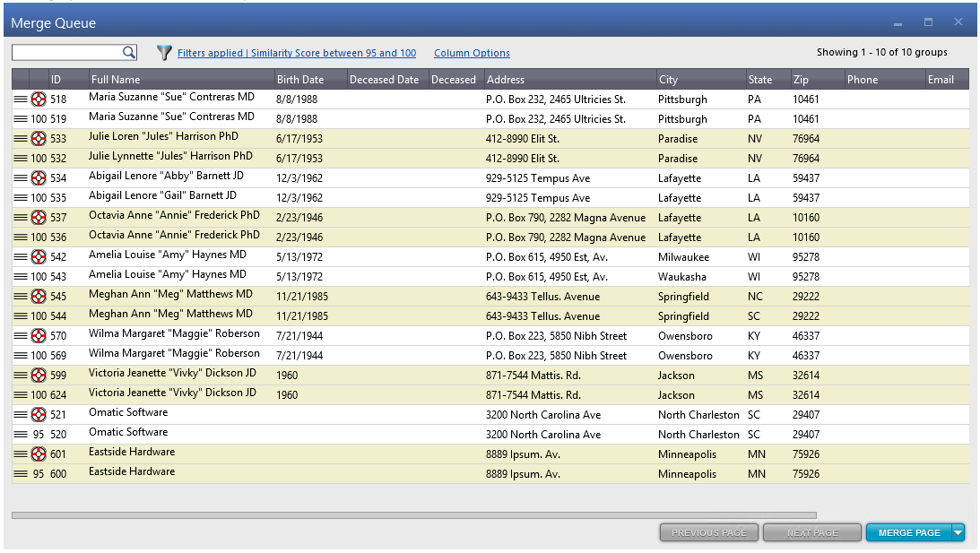Open the Column Options link
This screenshot has width=980, height=553.
click(x=472, y=53)
